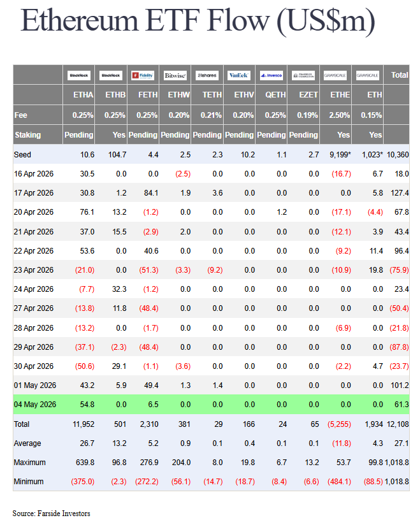Click the 21 Apr 2026 date
Image resolution: width=420 pixels, height=518 pixels.
pos(33,232)
